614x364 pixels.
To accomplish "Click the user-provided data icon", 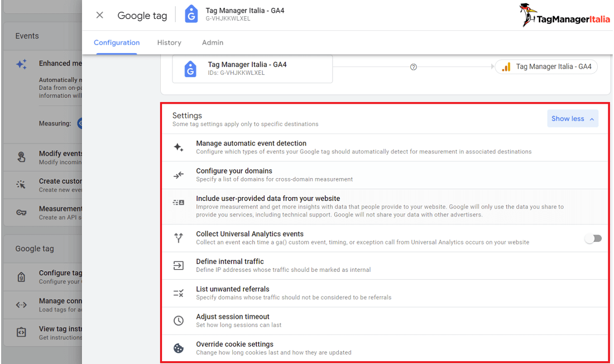I will 179,203.
